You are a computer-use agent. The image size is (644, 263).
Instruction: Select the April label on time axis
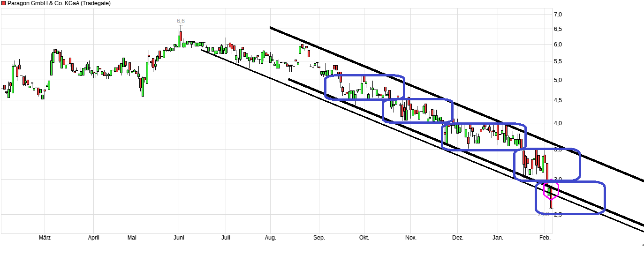tap(94, 238)
